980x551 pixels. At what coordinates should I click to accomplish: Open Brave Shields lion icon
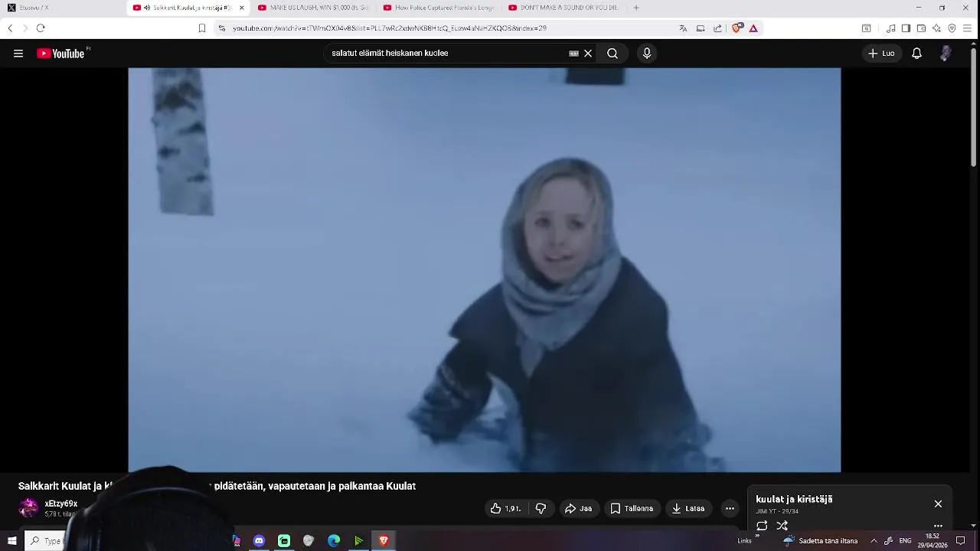click(x=737, y=28)
